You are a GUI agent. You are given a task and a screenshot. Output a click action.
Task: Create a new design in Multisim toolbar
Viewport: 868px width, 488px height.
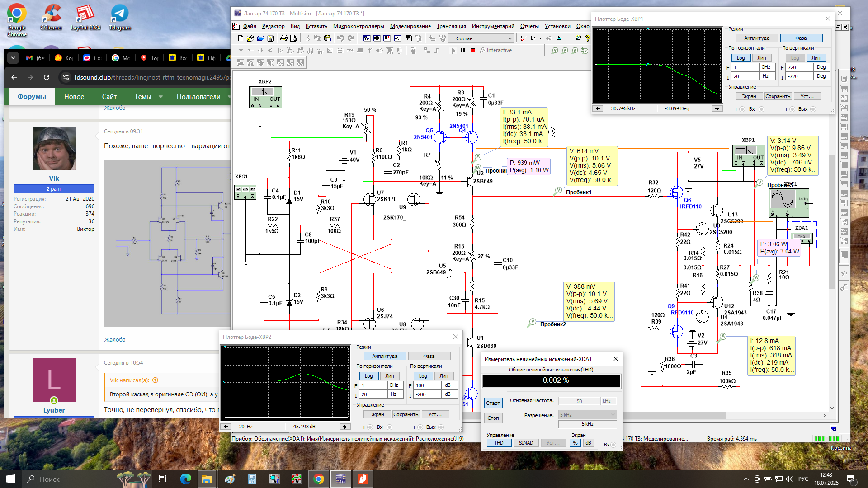coord(241,38)
